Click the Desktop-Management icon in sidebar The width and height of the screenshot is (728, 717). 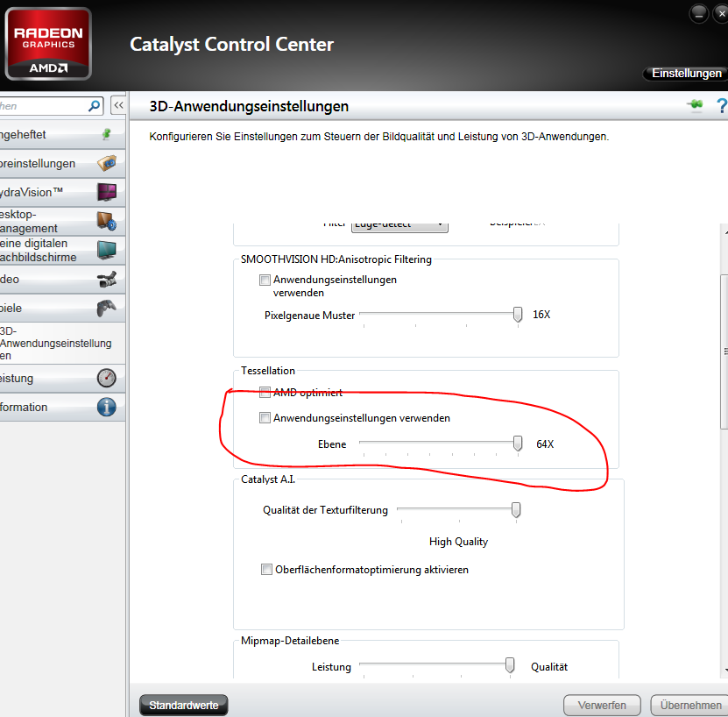[x=107, y=221]
